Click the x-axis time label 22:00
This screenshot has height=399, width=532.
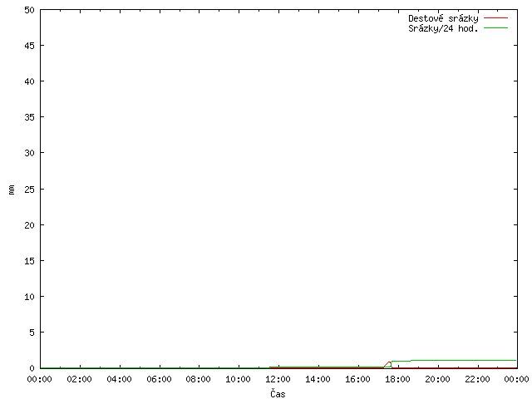pyautogui.click(x=477, y=379)
